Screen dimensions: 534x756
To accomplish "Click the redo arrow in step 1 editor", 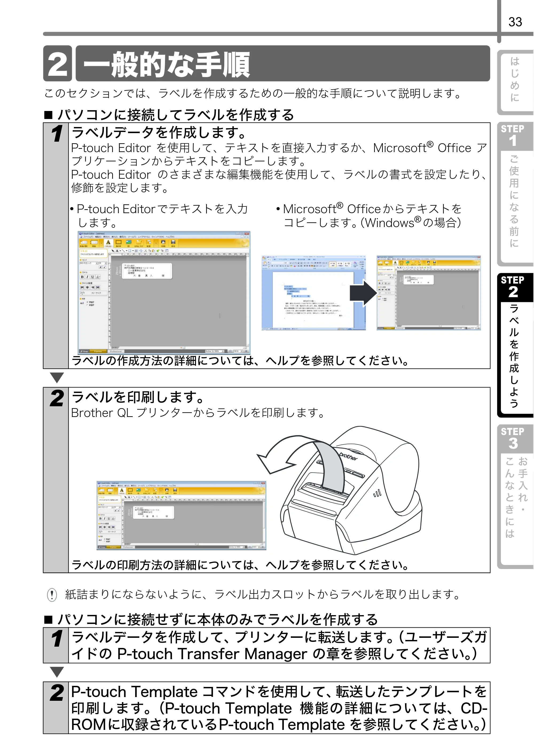I will click(x=162, y=251).
